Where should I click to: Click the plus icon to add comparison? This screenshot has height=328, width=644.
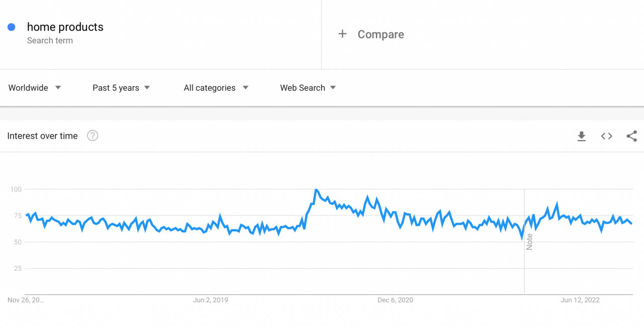point(343,34)
